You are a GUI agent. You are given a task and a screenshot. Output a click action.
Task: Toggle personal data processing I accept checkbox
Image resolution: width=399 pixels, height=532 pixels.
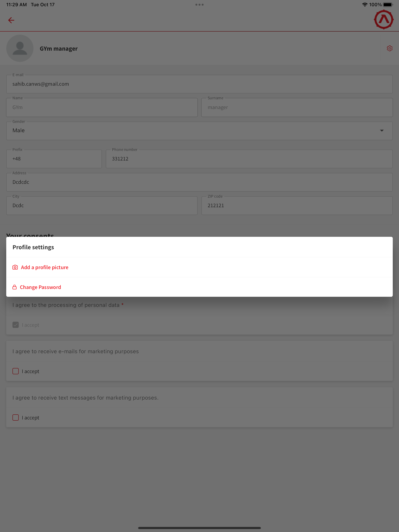tap(16, 325)
